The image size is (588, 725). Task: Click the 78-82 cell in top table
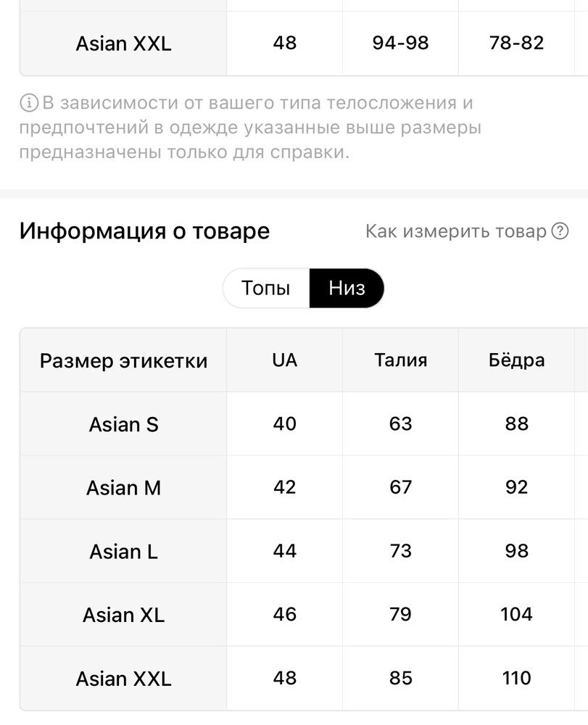pyautogui.click(x=516, y=43)
